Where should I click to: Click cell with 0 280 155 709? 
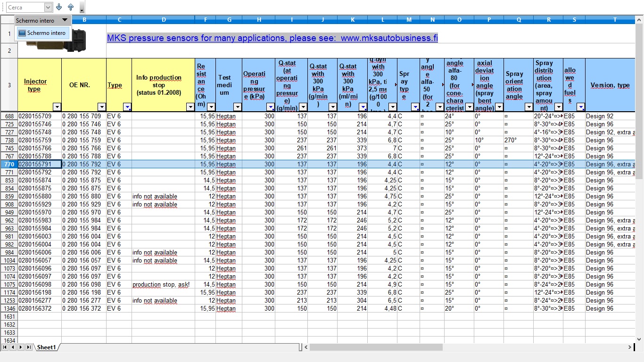[x=84, y=116]
